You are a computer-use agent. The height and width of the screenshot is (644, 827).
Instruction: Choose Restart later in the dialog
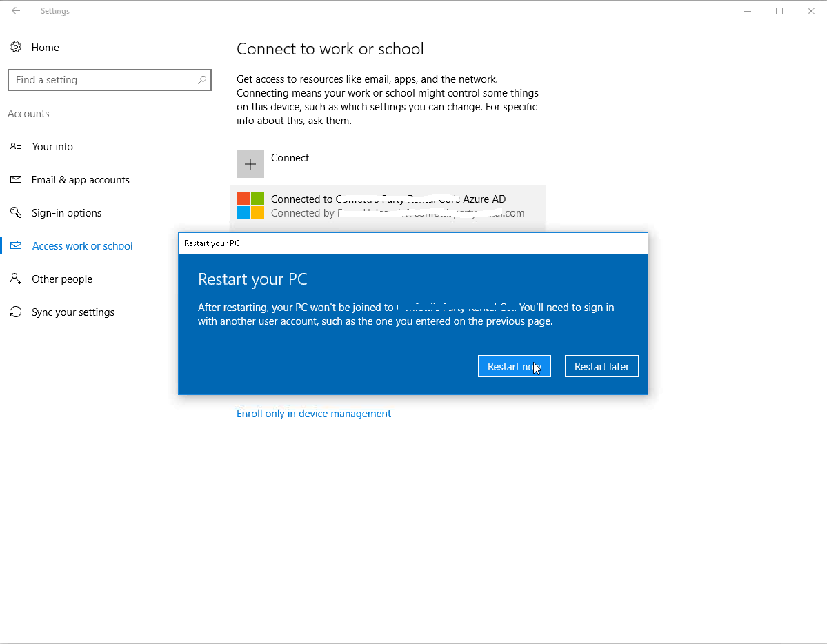click(x=601, y=367)
